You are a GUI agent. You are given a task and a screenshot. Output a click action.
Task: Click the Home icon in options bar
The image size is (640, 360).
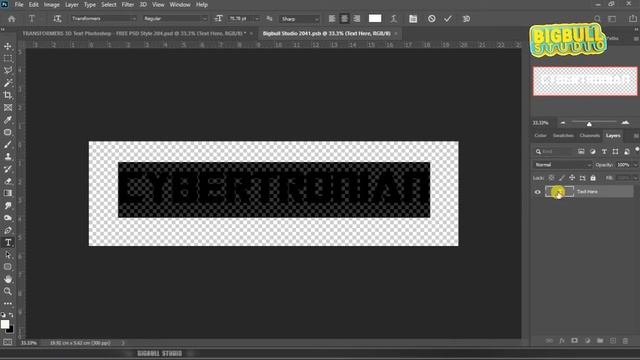[x=12, y=19]
